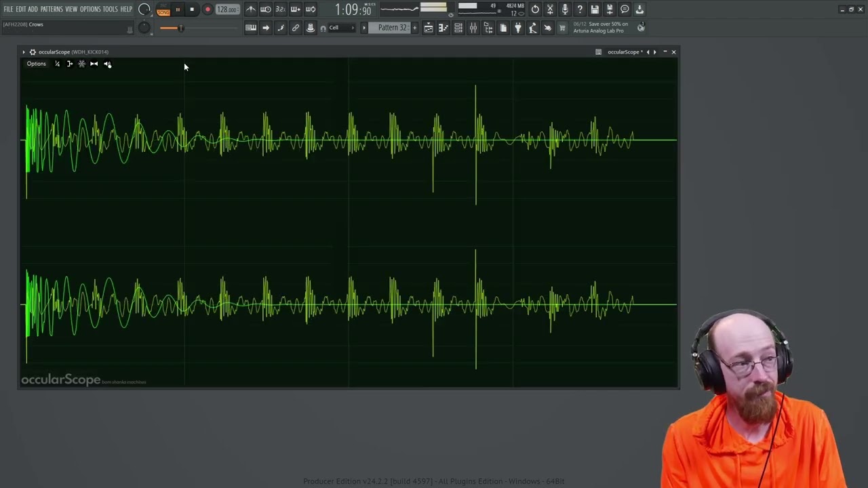
Task: Open the ADD menu
Action: (33, 9)
